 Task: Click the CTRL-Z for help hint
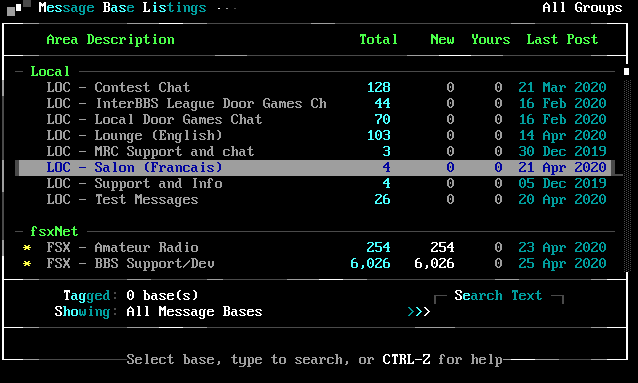442,359
